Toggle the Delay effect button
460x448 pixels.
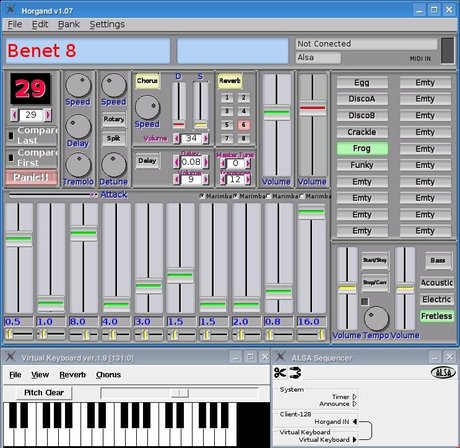pyautogui.click(x=147, y=161)
